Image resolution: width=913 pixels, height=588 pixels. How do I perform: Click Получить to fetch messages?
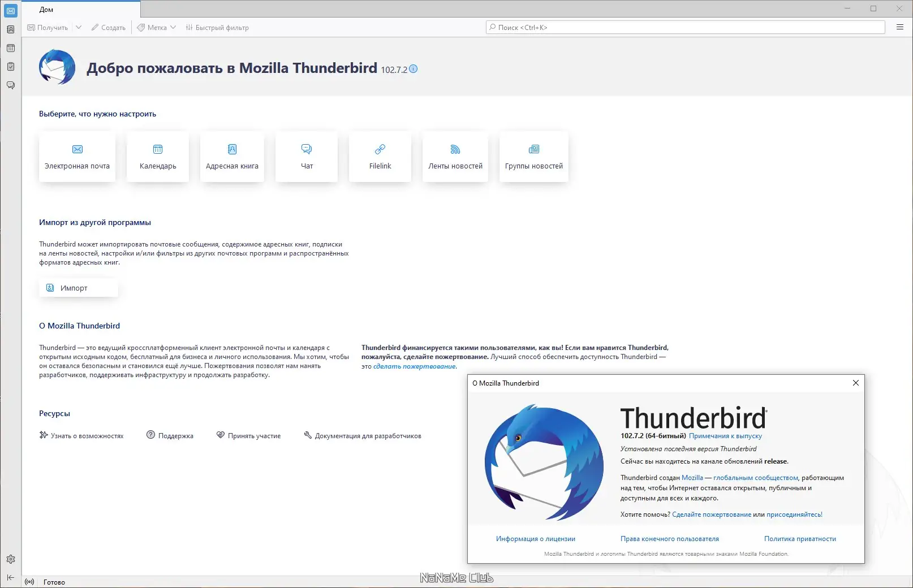click(x=48, y=27)
